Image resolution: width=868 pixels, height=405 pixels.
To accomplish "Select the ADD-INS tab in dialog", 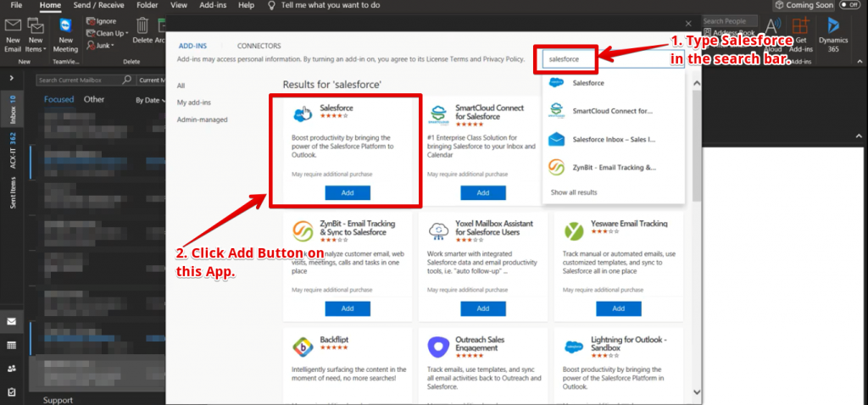I will click(x=192, y=46).
